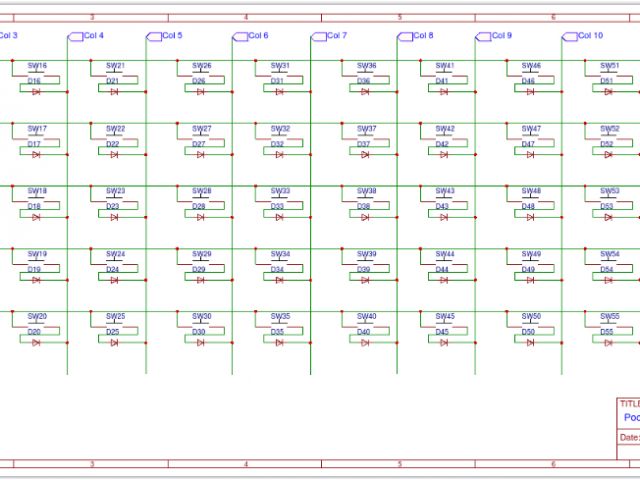Click the SW36 reference designator text
Screen dimensions: 640x480
tap(366, 65)
